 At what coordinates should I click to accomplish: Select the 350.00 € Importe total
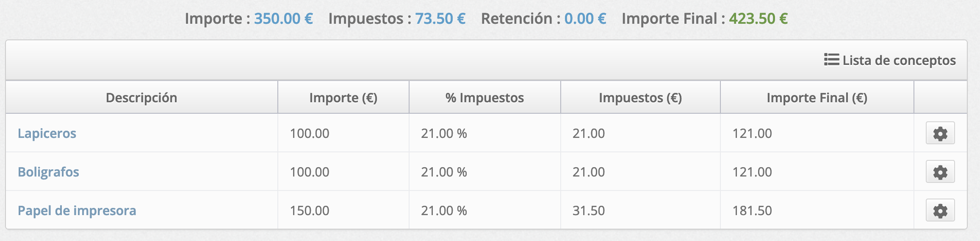pos(283,19)
